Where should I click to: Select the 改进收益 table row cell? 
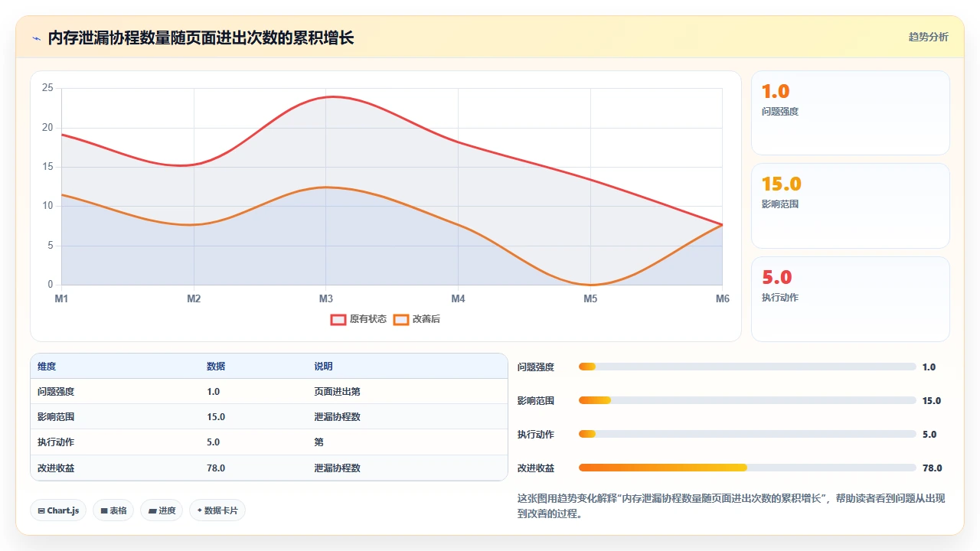tap(56, 468)
